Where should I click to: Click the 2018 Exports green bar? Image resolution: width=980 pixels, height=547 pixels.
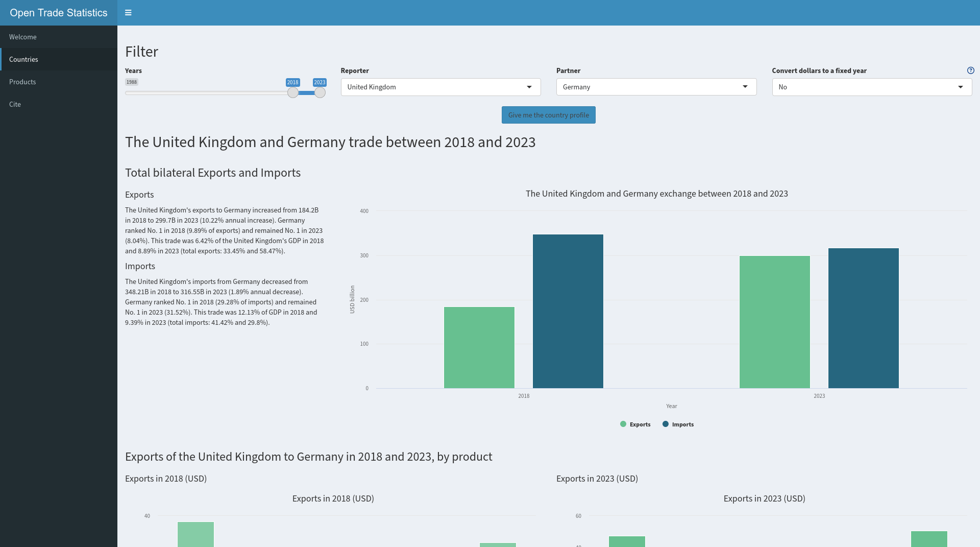[479, 347]
